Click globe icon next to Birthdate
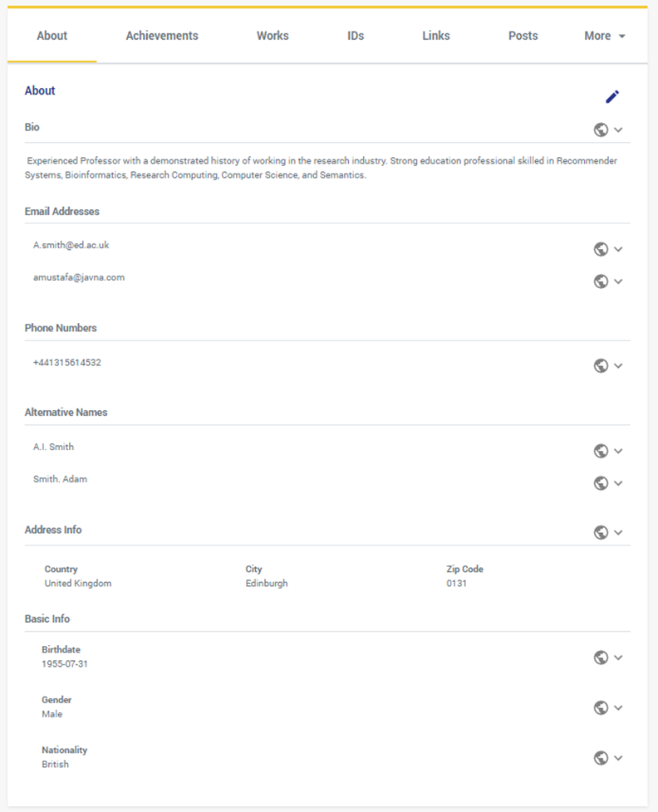Screen dimensions: 658x812 (x=602, y=658)
